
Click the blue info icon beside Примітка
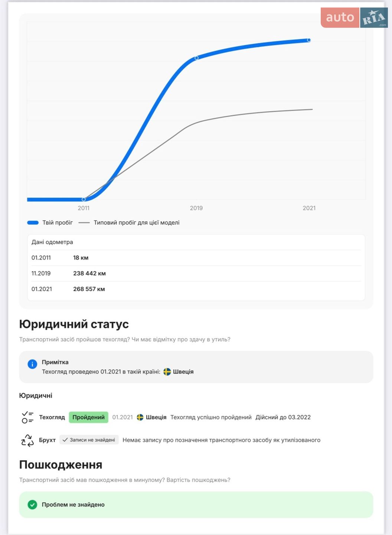click(32, 364)
